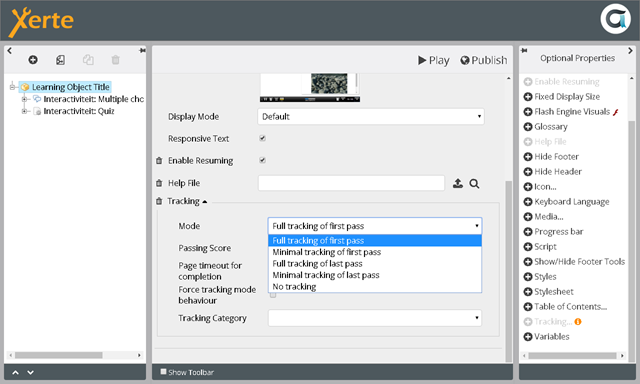The height and width of the screenshot is (384, 640).
Task: Select No tracking option
Action: (375, 286)
